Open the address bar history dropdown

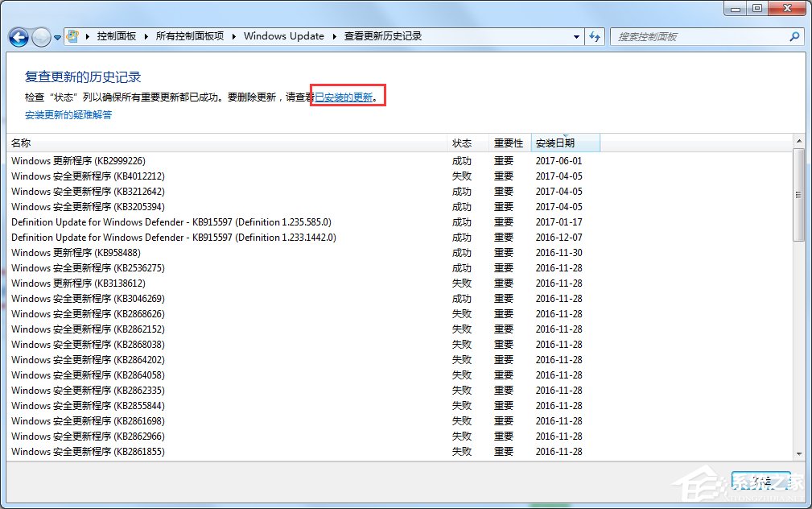(575, 36)
